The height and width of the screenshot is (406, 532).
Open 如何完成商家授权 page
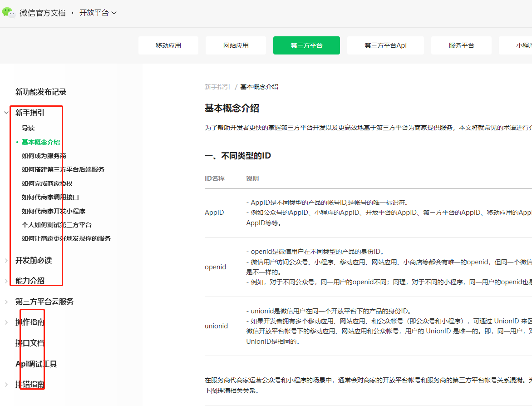(47, 183)
